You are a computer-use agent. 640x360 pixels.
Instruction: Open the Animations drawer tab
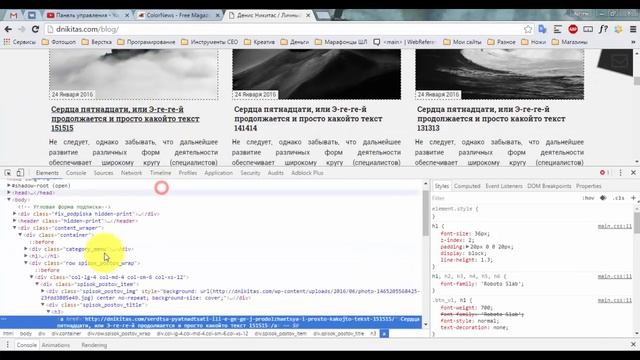tap(56, 345)
